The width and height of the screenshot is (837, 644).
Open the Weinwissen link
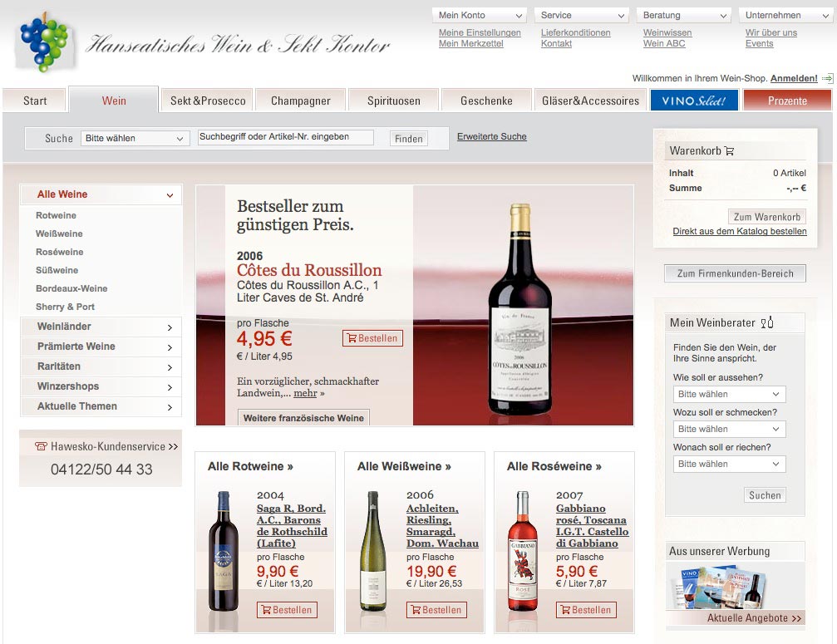pos(667,32)
